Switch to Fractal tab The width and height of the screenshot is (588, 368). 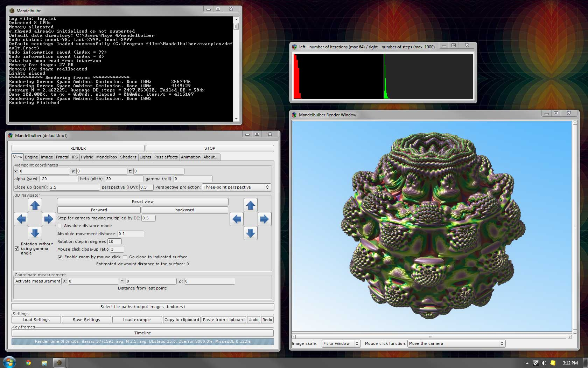click(x=63, y=157)
